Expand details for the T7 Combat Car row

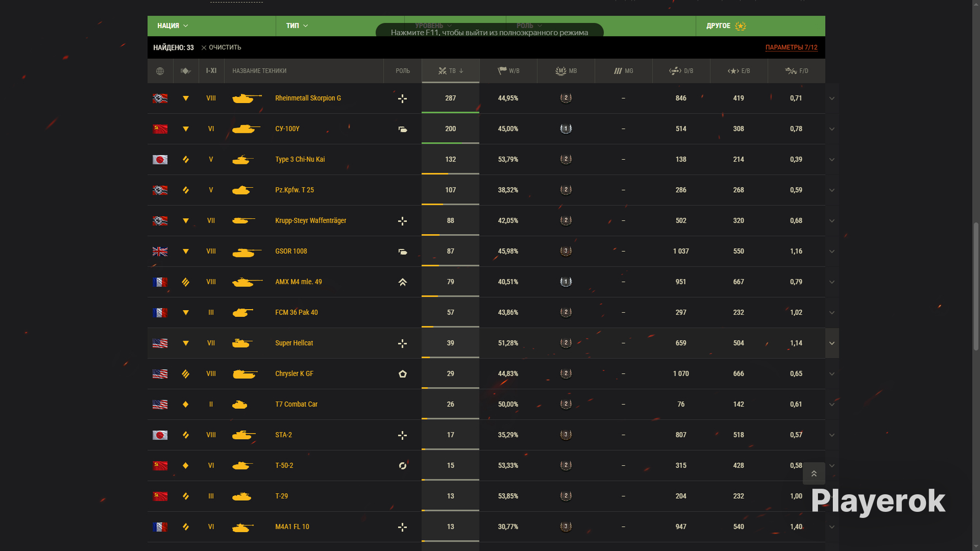(832, 404)
